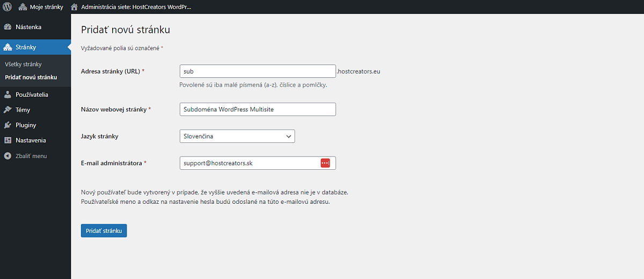Click the Povolené sú iba malé písmená hint
This screenshot has height=279, width=644.
pos(254,85)
